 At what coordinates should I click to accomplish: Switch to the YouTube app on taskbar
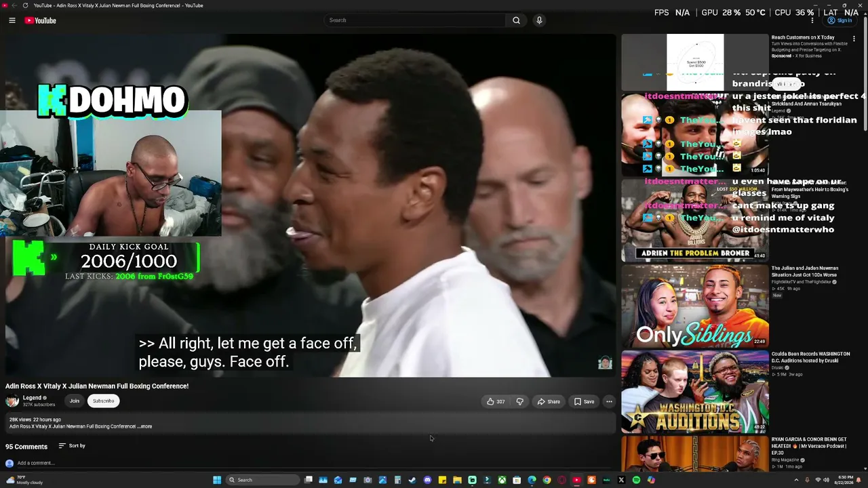point(576,480)
